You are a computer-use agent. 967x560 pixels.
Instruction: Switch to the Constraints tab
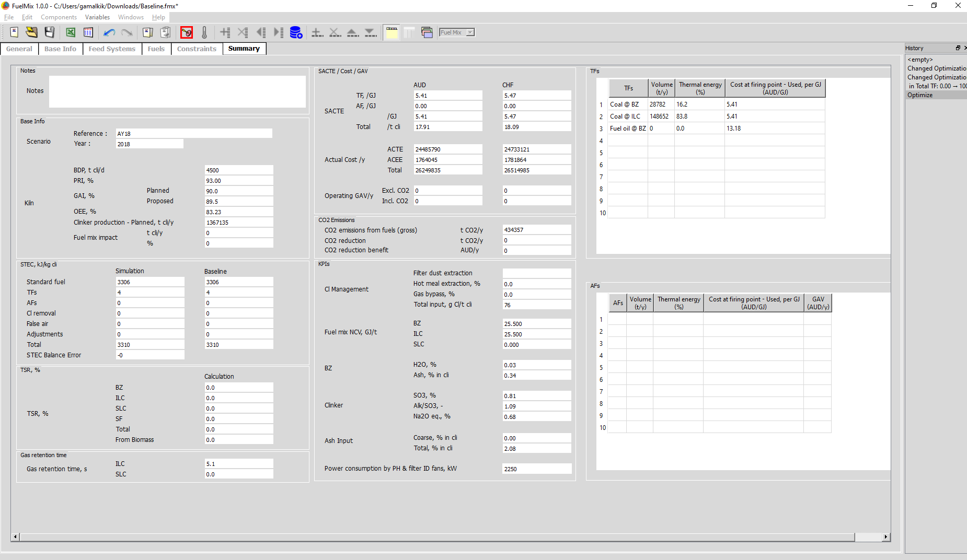197,49
